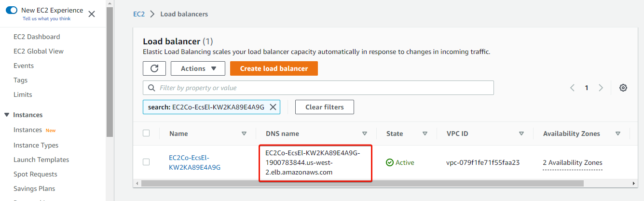Close the New EC2 Experience banner
Image resolution: width=644 pixels, height=201 pixels.
tap(92, 14)
